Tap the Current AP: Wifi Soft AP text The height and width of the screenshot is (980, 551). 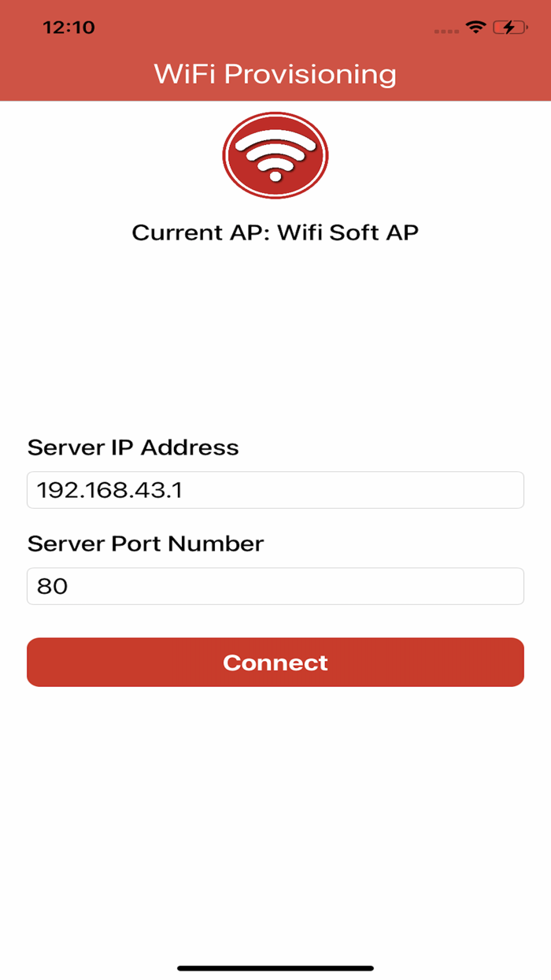pos(275,232)
